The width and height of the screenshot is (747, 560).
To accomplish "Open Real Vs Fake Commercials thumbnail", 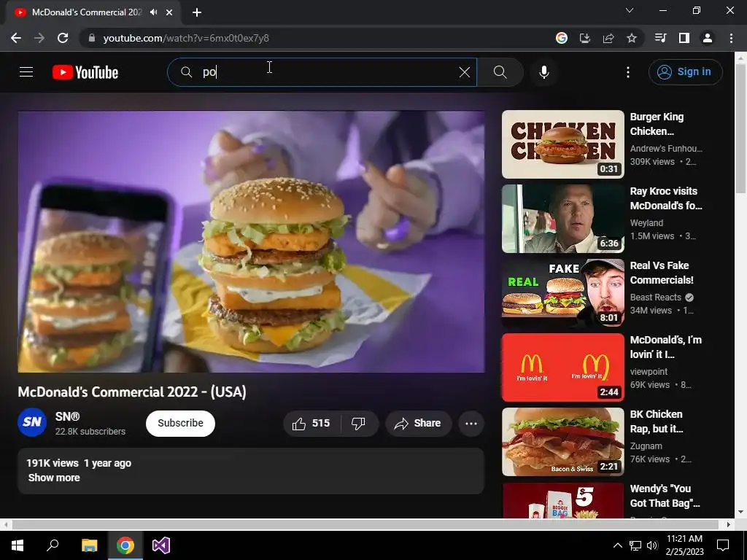I will click(x=562, y=293).
